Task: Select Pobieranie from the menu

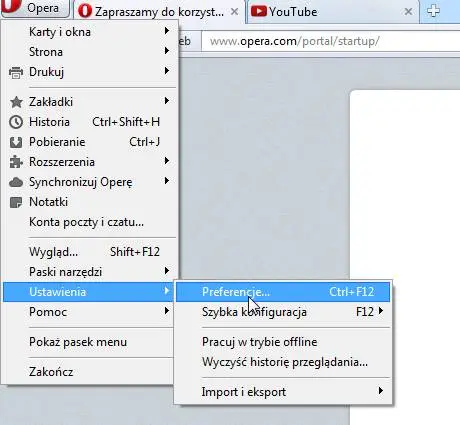Action: (x=90, y=142)
